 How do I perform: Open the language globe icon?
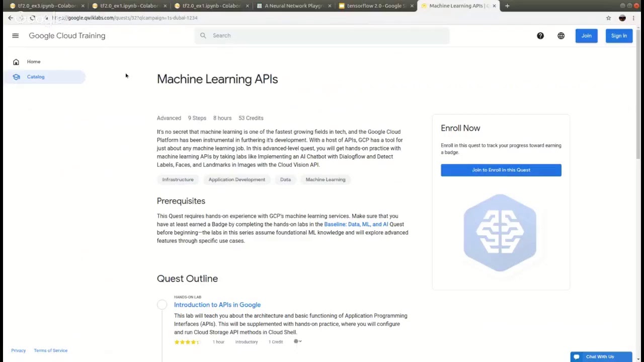point(561,36)
